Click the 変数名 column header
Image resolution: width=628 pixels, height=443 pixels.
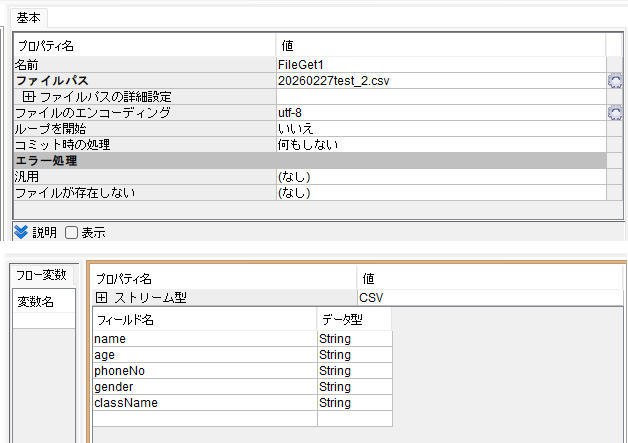coord(37,302)
